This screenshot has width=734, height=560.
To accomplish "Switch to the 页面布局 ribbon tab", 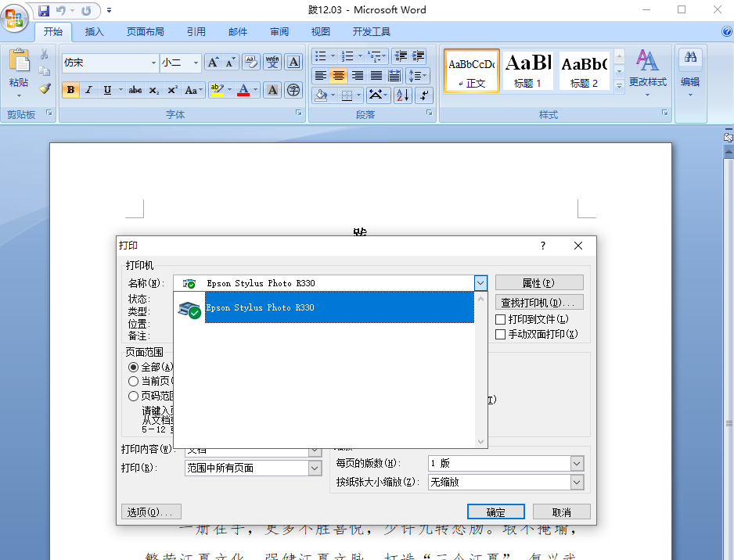I will coord(146,32).
